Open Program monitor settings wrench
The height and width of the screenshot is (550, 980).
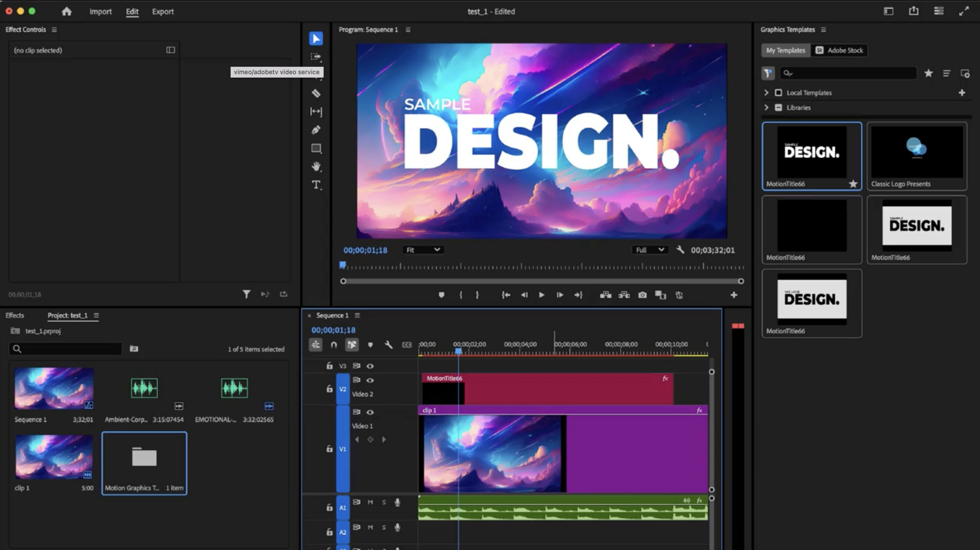click(680, 250)
